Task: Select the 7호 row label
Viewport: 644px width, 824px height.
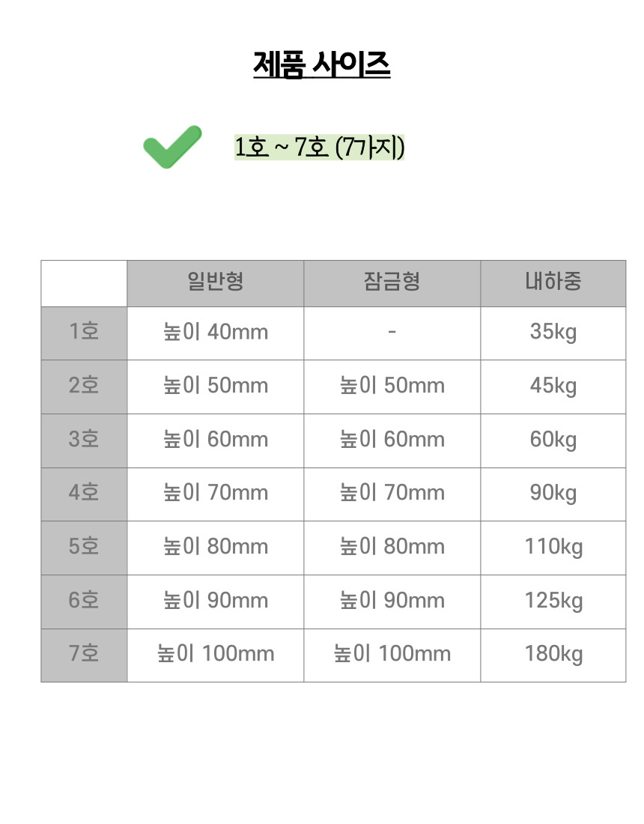Action: 84,653
